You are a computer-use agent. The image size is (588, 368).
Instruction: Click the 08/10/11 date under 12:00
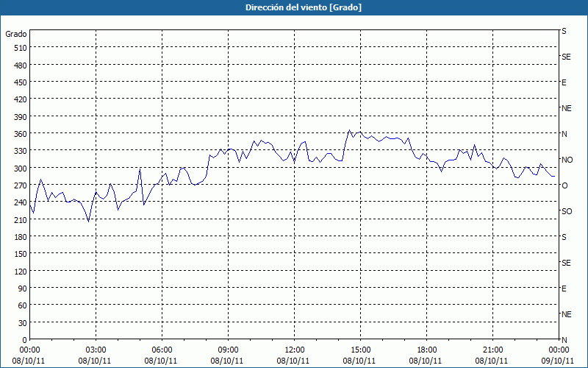point(293,361)
